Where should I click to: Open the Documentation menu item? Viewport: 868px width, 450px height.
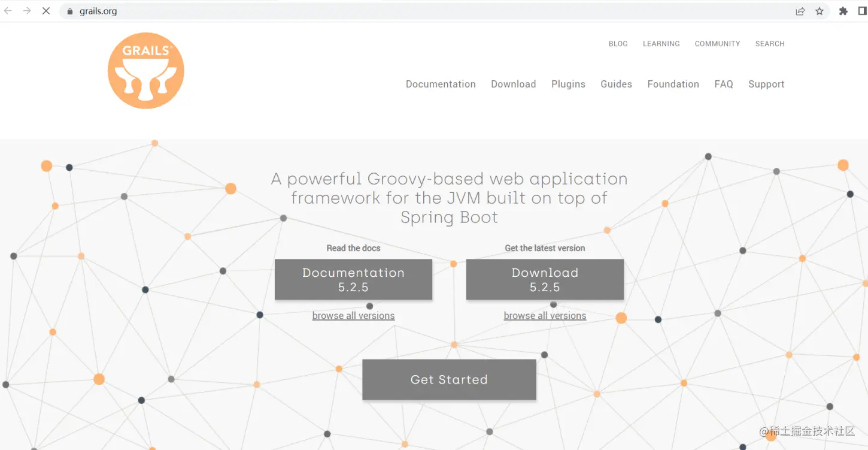point(441,84)
